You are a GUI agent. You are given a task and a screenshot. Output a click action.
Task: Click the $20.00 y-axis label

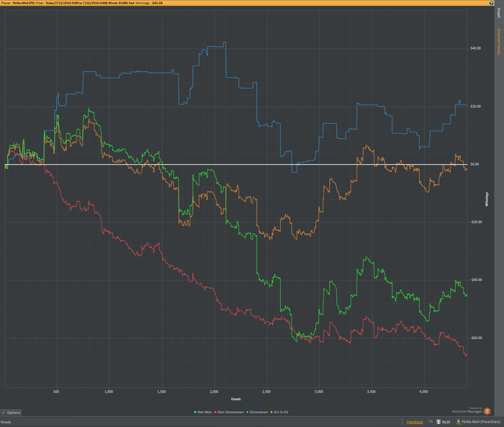point(475,107)
